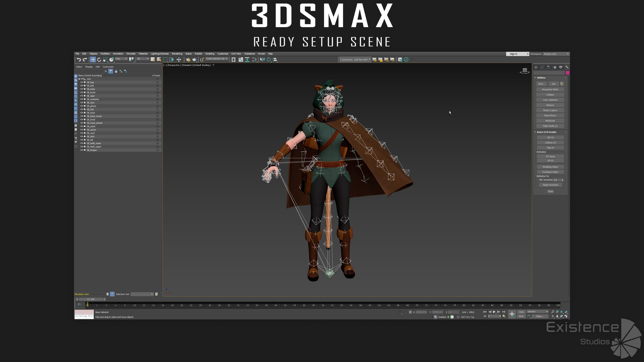Open the scene explorer Display menu
Image resolution: width=644 pixels, height=362 pixels.
point(89,67)
